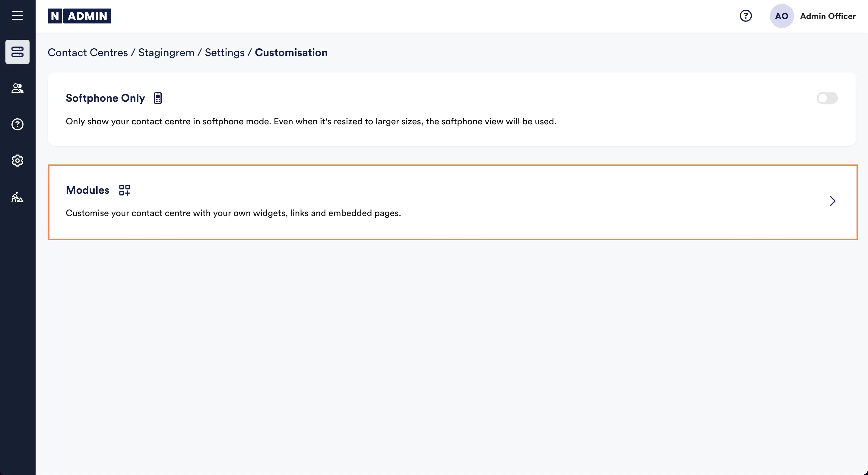868x475 pixels.
Task: Click the Customisation breadcrumb label
Action: (x=291, y=53)
